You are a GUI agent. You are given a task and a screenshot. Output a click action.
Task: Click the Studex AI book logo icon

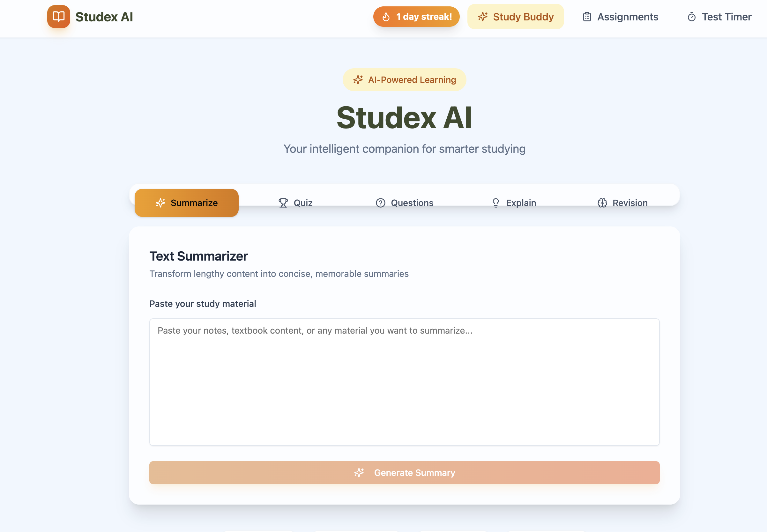[x=58, y=17]
